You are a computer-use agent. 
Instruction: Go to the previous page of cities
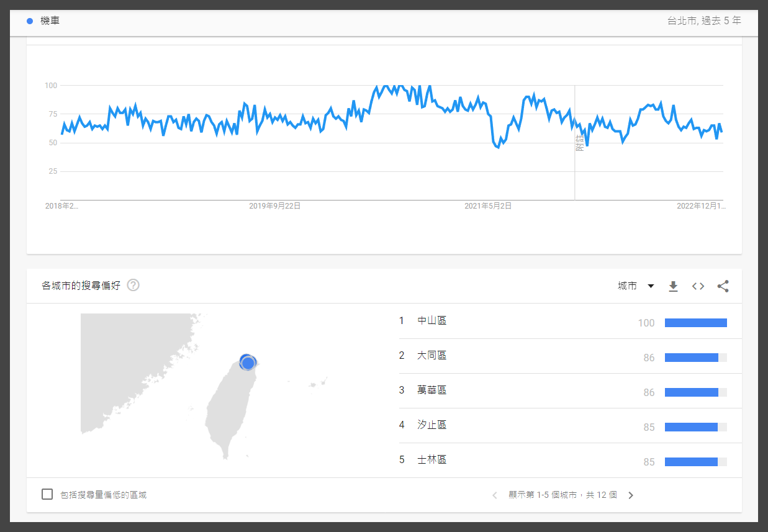click(x=495, y=495)
